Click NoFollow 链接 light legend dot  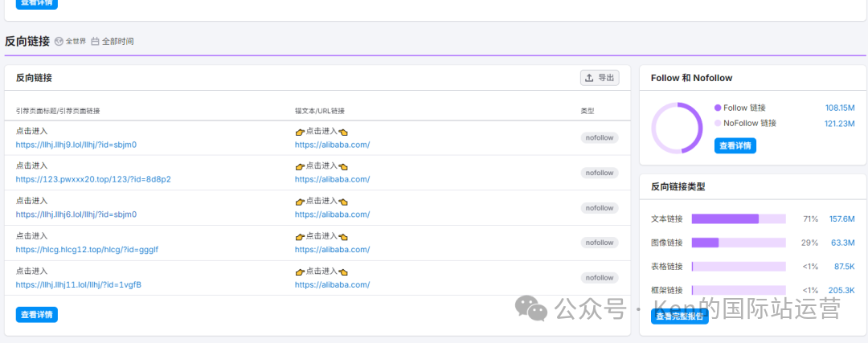(x=718, y=124)
